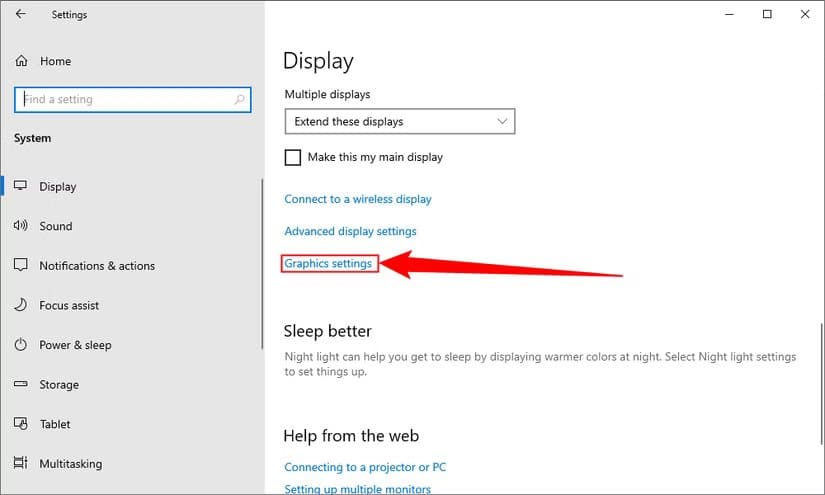Open the Display category label
This screenshot has height=495, width=825.
[x=58, y=187]
